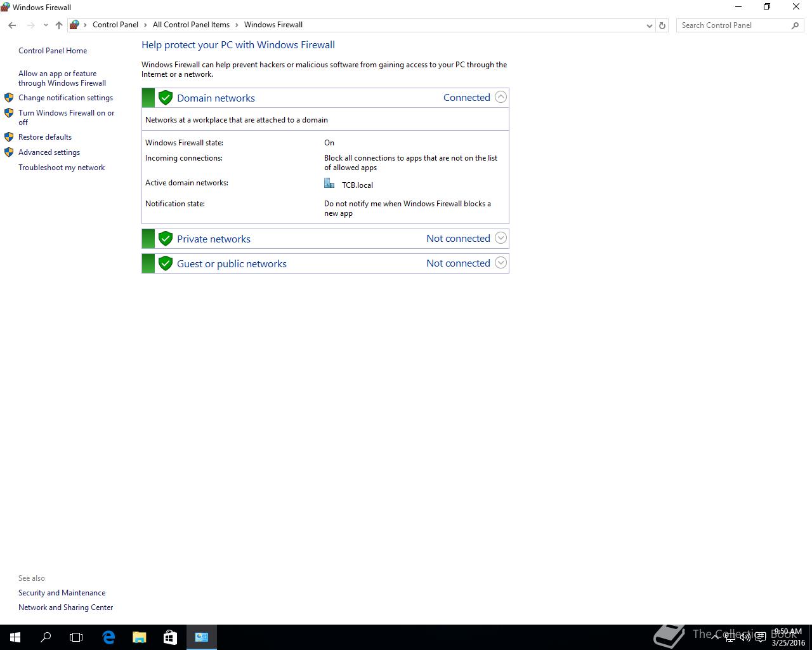Click the Windows Firewall state On value
This screenshot has height=650, width=812.
click(329, 143)
